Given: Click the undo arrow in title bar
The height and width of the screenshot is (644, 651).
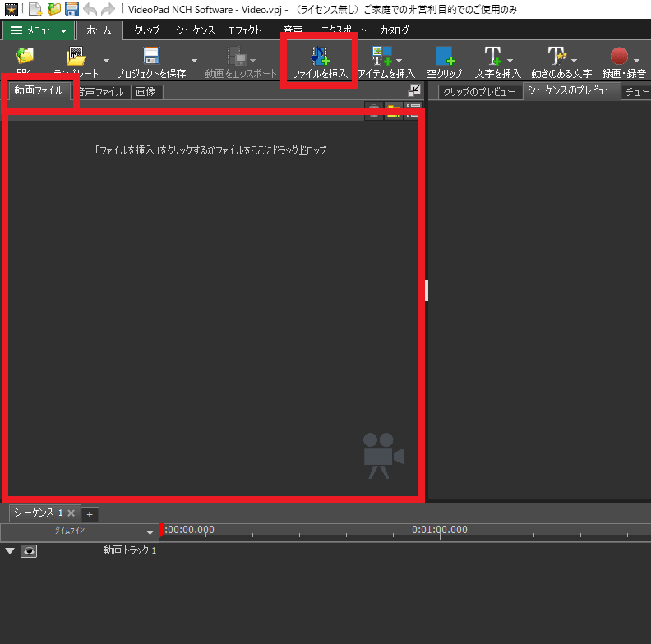Looking at the screenshot, I should 89,9.
